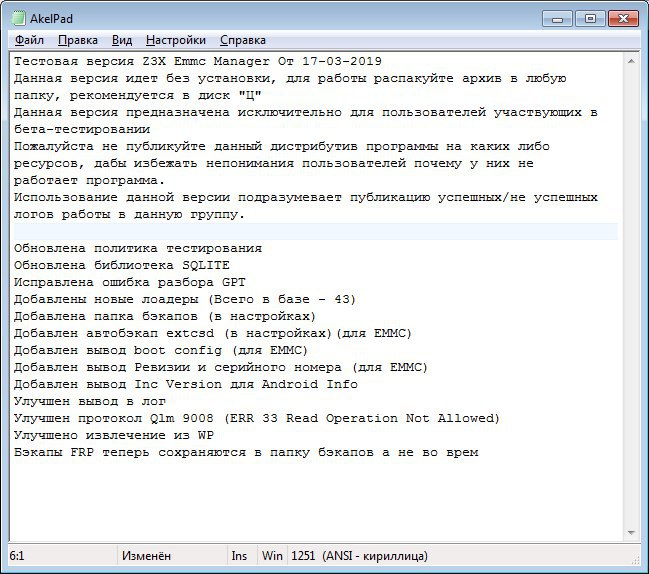The height and width of the screenshot is (574, 649).
Task: Click the AkelPad notepad icon in title bar
Action: pyautogui.click(x=18, y=19)
